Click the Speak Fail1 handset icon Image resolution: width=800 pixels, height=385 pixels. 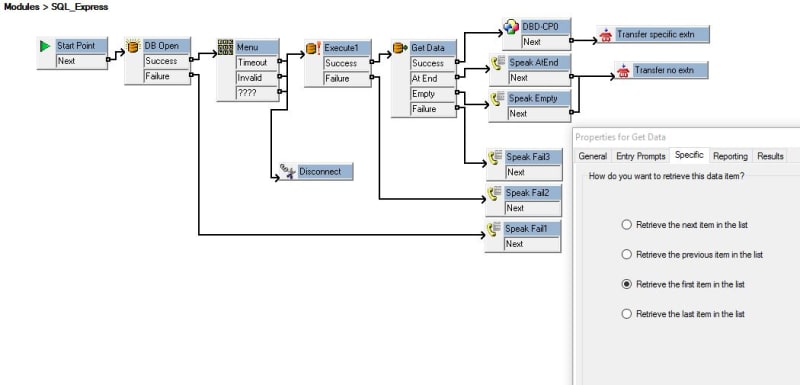[x=493, y=229]
